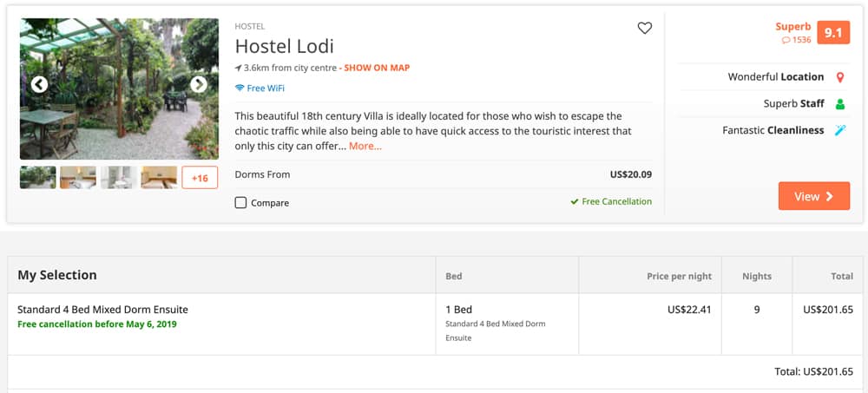Click the SHOW ON MAP link
This screenshot has height=393, width=868.
tap(377, 68)
